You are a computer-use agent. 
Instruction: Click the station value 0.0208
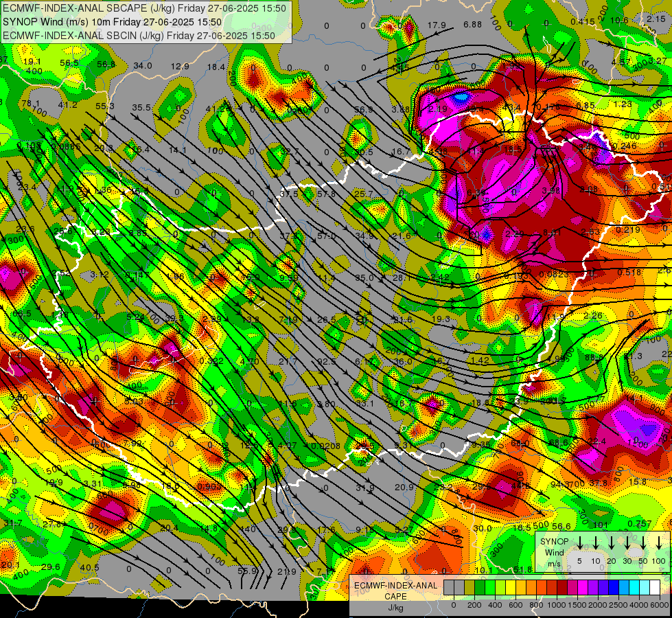pos(326,446)
